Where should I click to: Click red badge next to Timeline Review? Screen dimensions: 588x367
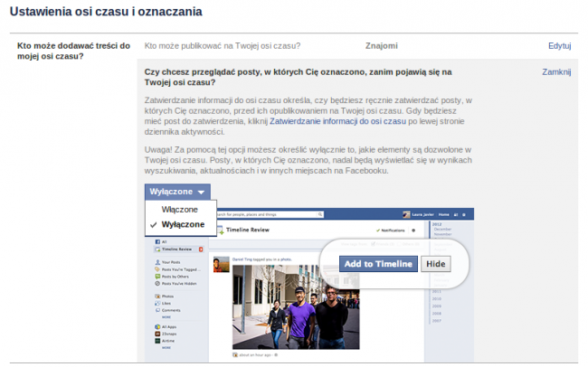(201, 249)
